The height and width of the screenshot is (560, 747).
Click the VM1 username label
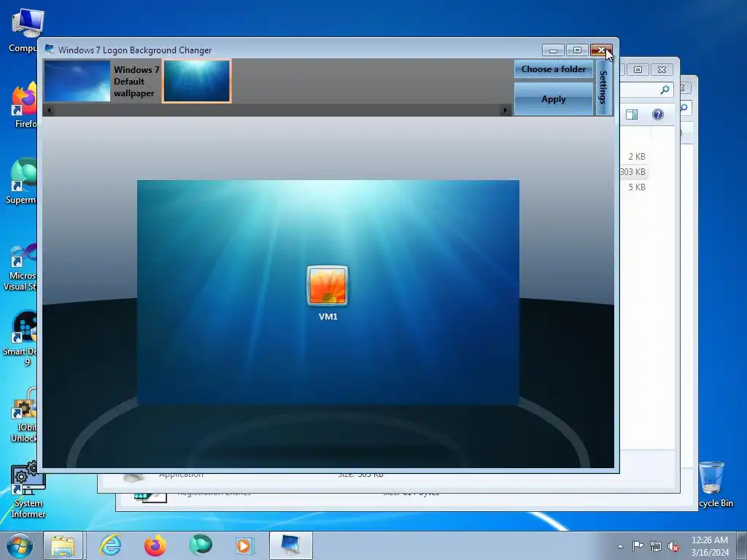click(328, 316)
